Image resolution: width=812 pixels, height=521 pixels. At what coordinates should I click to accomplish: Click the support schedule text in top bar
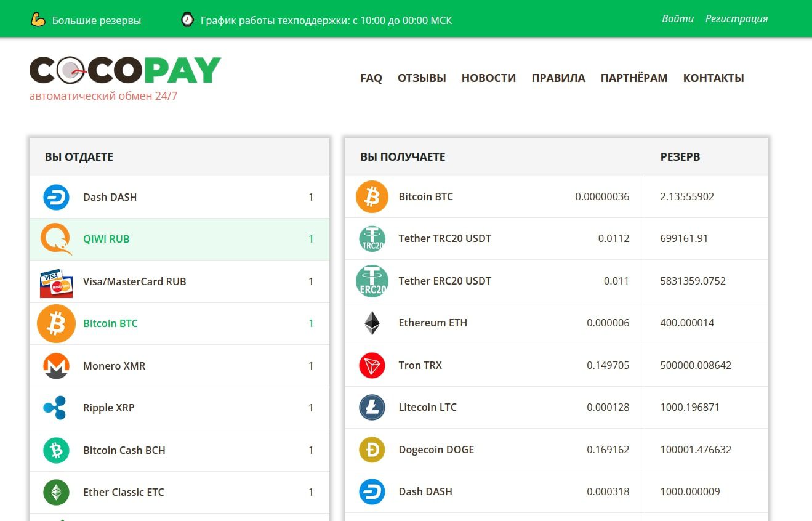pos(326,20)
